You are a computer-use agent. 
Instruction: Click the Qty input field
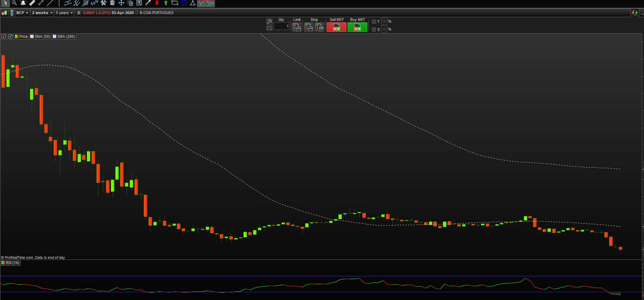[281, 26]
